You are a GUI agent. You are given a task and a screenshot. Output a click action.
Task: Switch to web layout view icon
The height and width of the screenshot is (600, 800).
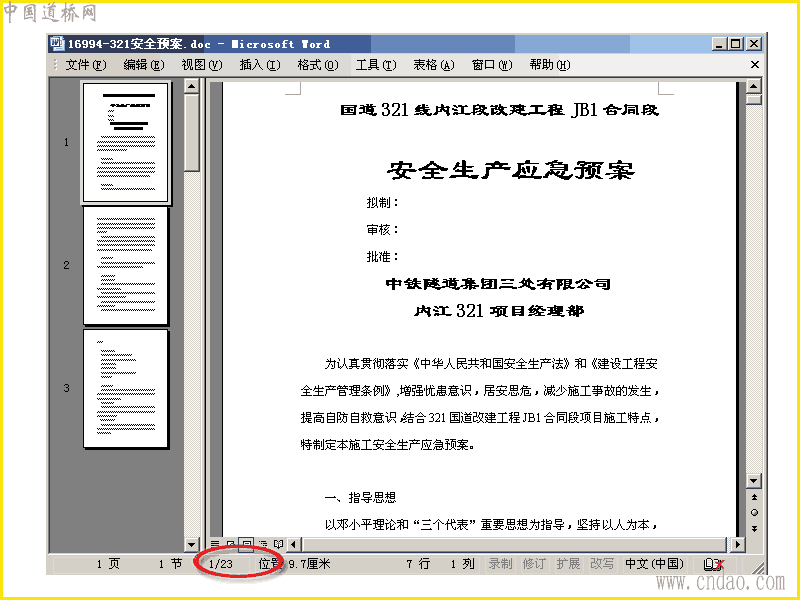tap(231, 544)
